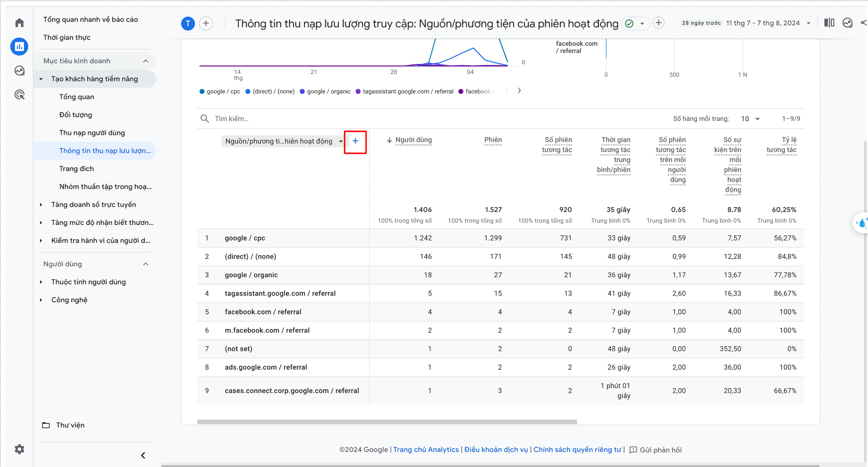
Task: Open the compare data columns icon
Action: pyautogui.click(x=829, y=23)
